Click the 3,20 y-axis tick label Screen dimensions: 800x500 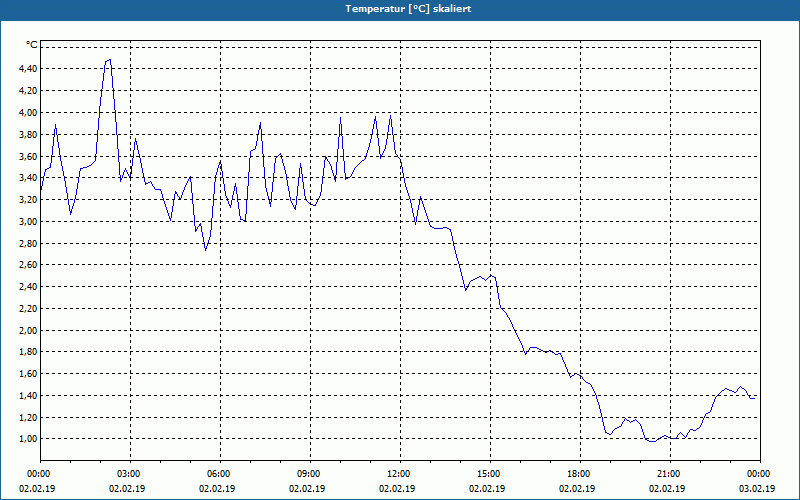(x=28, y=199)
